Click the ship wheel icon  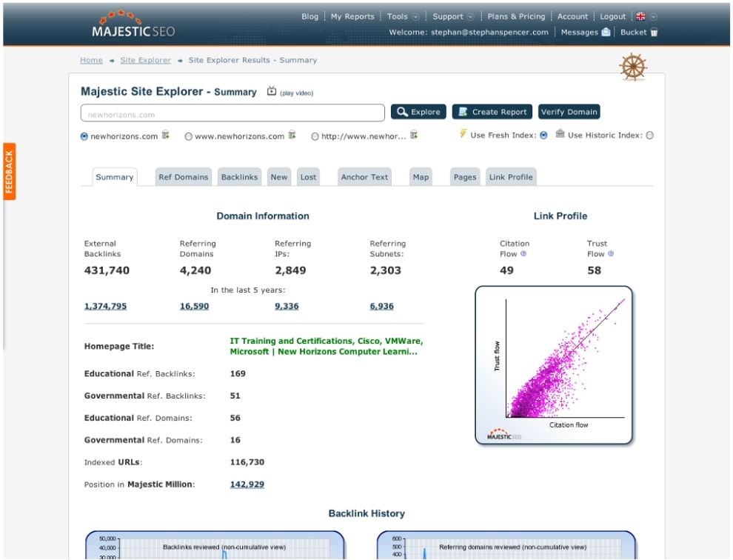click(633, 67)
